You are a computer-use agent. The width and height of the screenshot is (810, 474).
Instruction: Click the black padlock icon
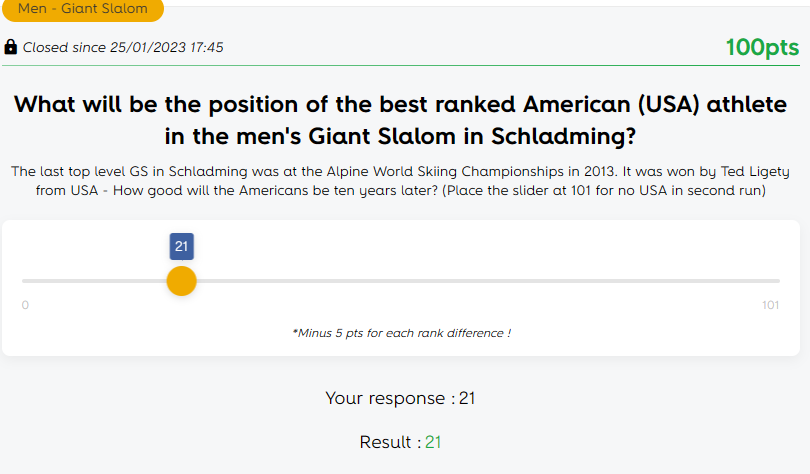(x=10, y=47)
